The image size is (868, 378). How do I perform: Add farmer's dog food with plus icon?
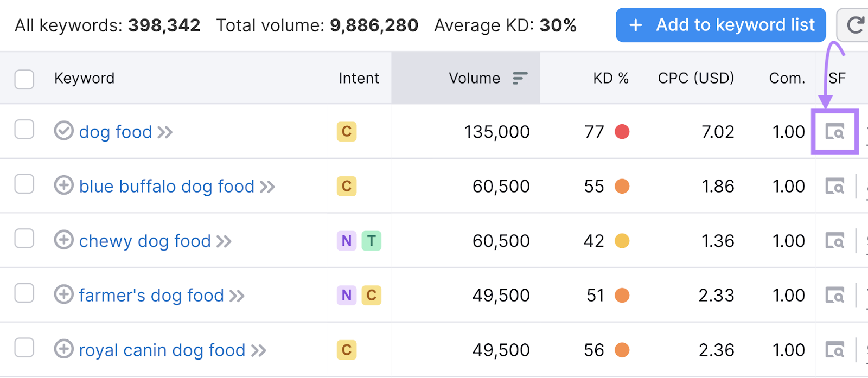coord(63,294)
